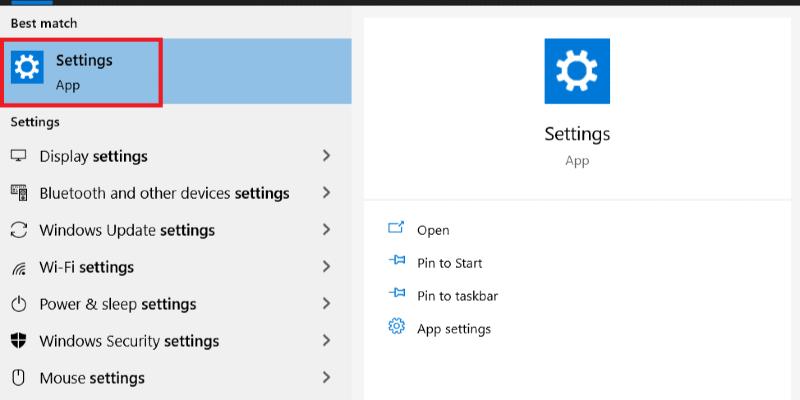The height and width of the screenshot is (400, 800).
Task: Click the Display settings monitor icon
Action: [18, 156]
